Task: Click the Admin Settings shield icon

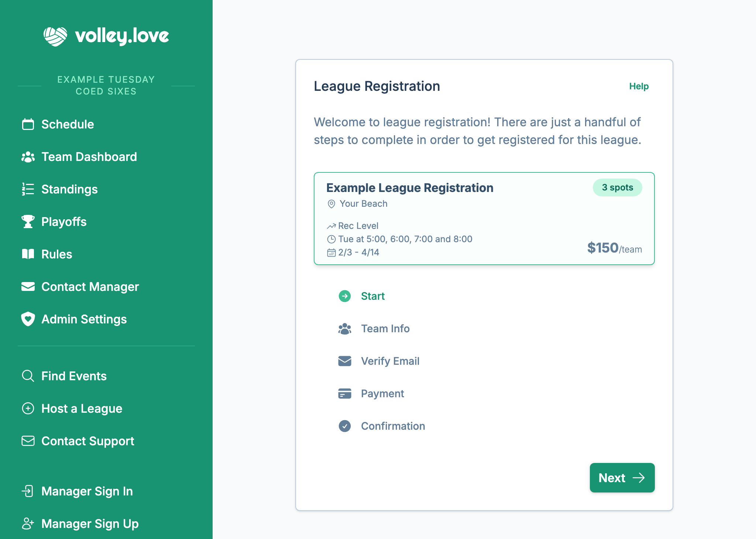Action: pyautogui.click(x=28, y=319)
